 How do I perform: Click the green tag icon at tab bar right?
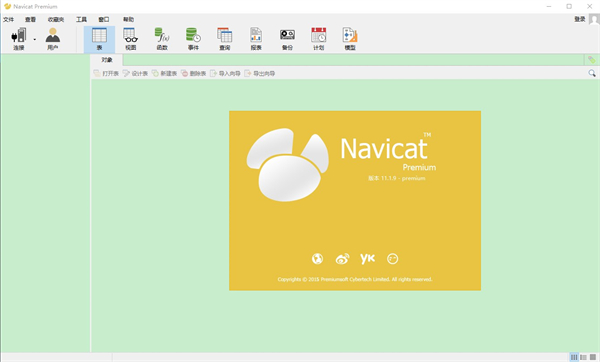[592, 60]
